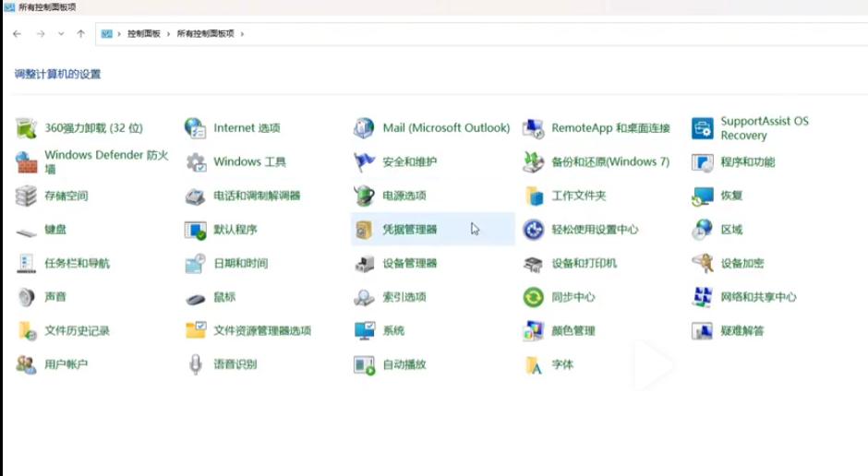The height and width of the screenshot is (476, 868).
Task: Open the 自动播放 icon
Action: click(364, 364)
